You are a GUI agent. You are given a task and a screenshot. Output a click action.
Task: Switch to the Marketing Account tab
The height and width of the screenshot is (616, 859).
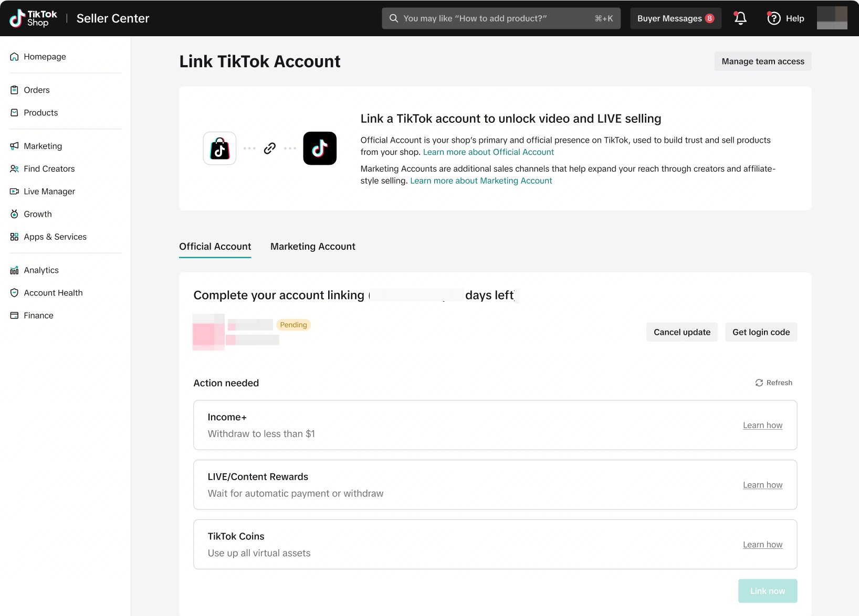coord(313,247)
